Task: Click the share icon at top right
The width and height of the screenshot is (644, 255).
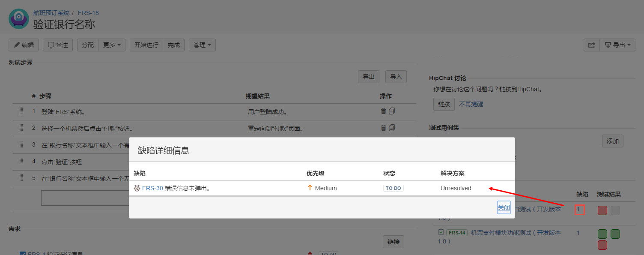Action: click(592, 45)
